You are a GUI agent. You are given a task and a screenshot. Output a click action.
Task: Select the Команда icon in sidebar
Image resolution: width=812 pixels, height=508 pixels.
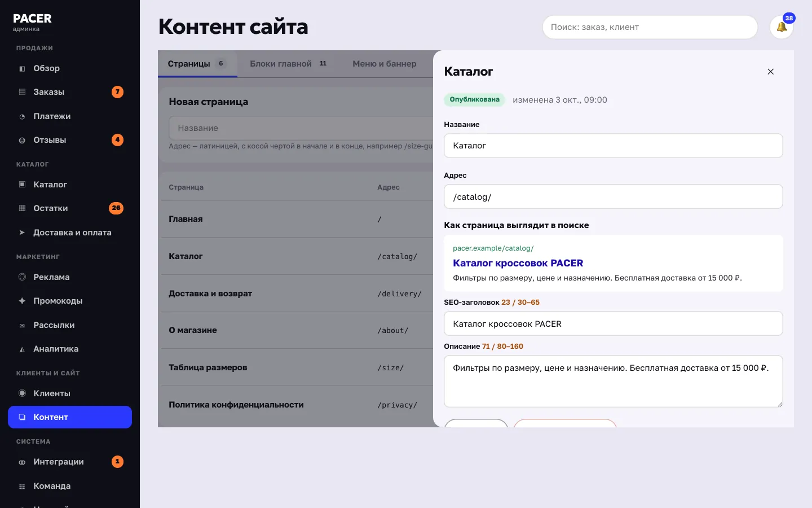click(22, 486)
